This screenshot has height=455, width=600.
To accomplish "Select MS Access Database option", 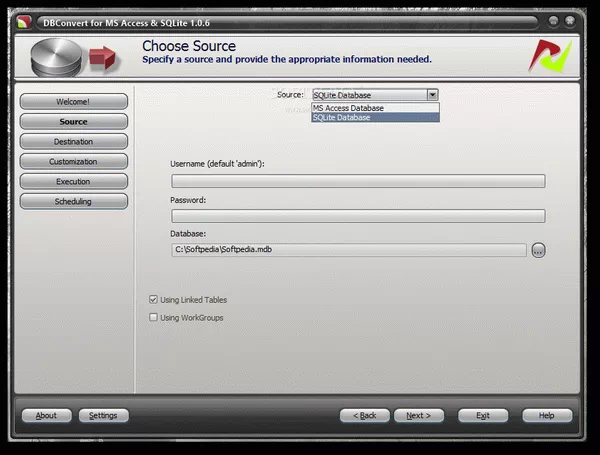I will point(375,108).
